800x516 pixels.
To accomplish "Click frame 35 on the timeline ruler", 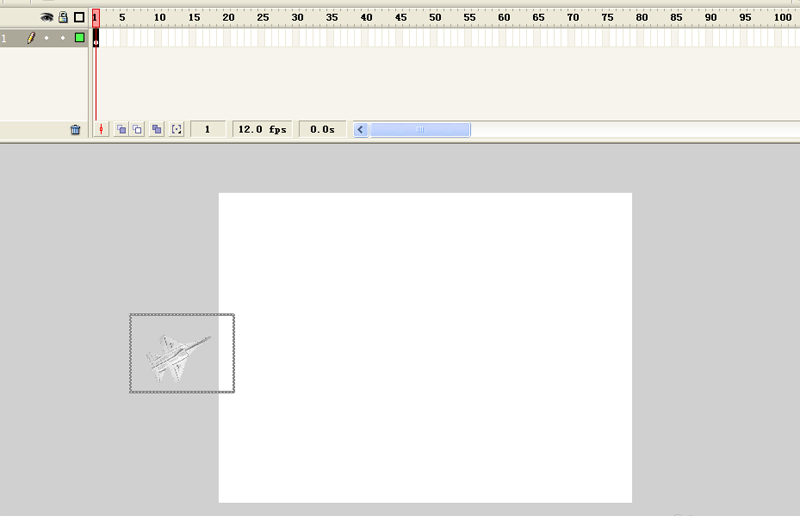I will tap(332, 17).
